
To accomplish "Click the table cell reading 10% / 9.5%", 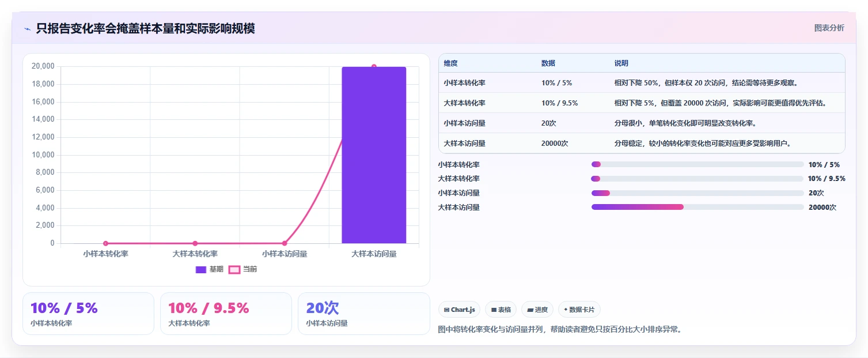I will click(x=559, y=103).
